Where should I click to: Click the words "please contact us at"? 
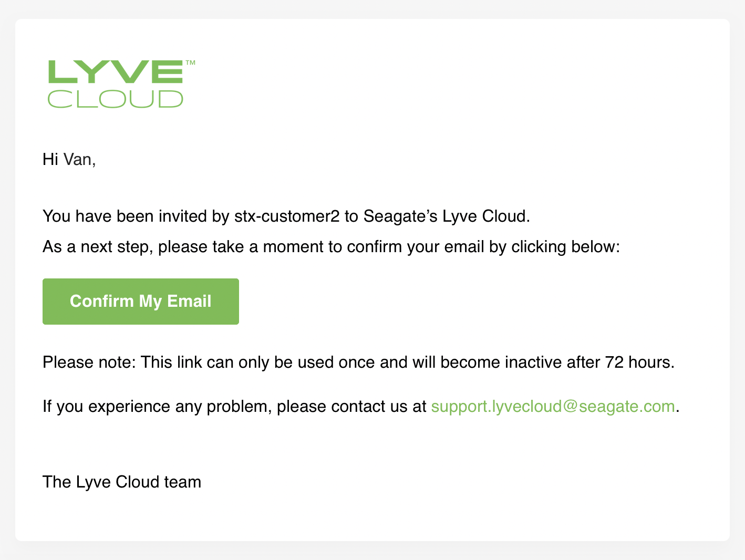coord(351,406)
